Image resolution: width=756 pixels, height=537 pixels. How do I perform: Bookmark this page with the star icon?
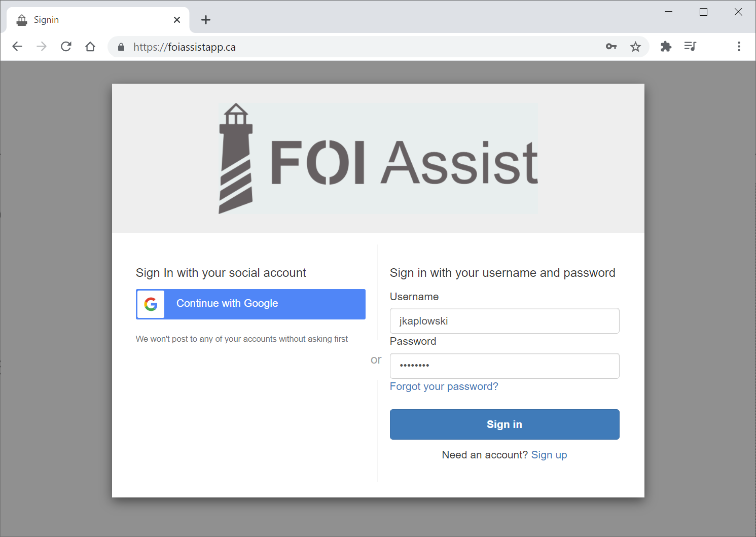635,47
